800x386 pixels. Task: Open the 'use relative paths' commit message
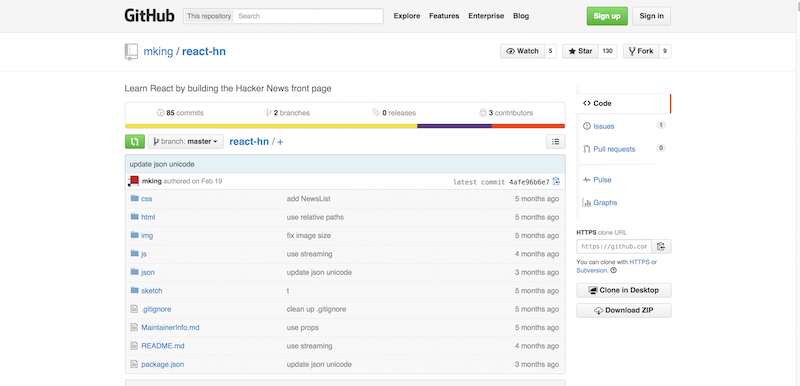[x=315, y=217]
